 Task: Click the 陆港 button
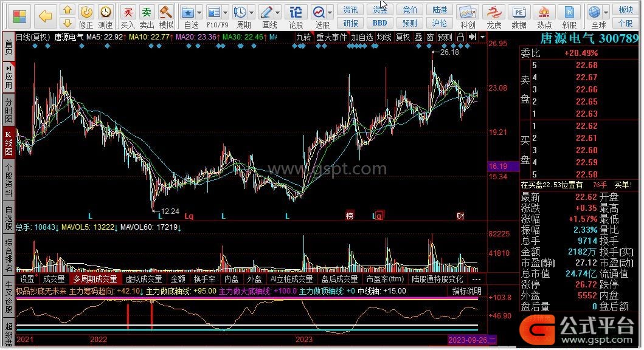click(x=440, y=10)
